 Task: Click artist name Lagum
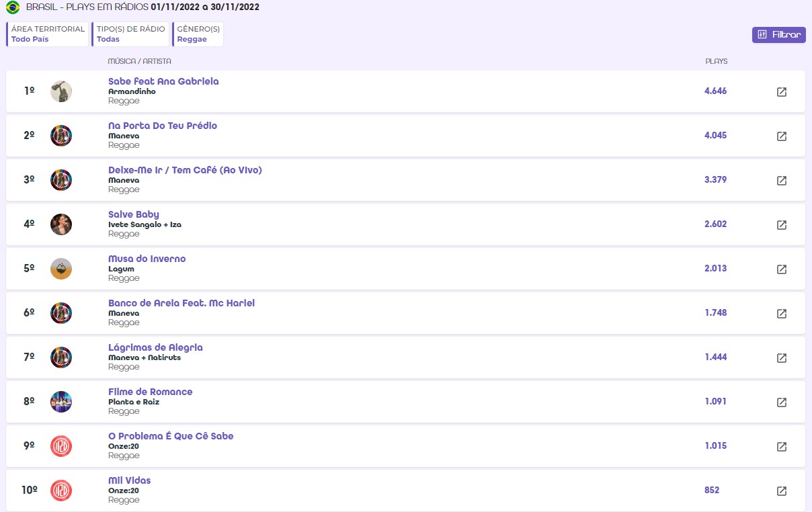[x=121, y=269]
